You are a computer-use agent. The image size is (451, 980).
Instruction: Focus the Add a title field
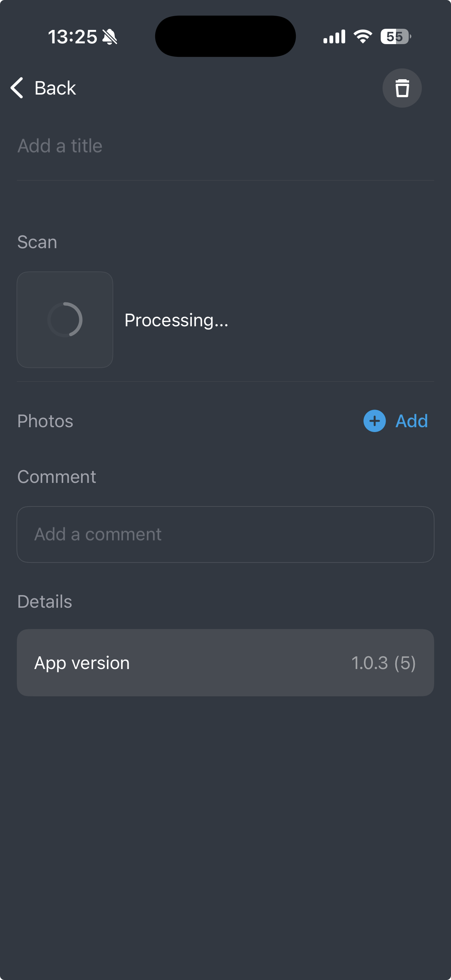coord(224,146)
